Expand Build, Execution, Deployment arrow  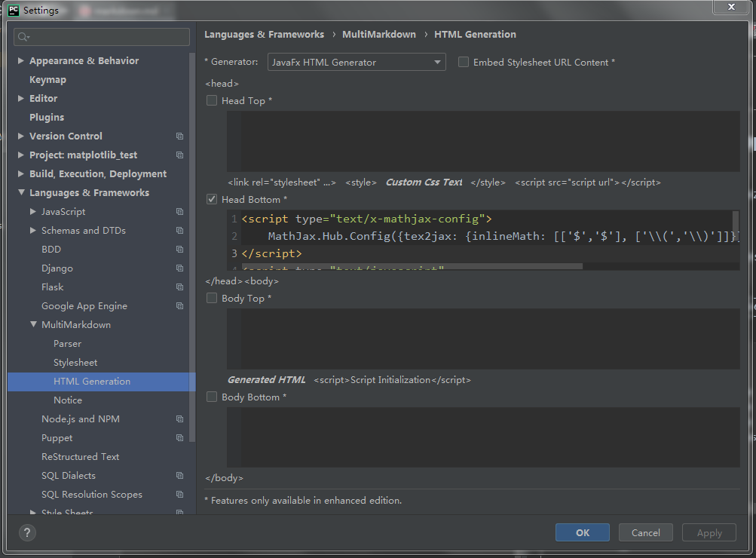(x=21, y=173)
